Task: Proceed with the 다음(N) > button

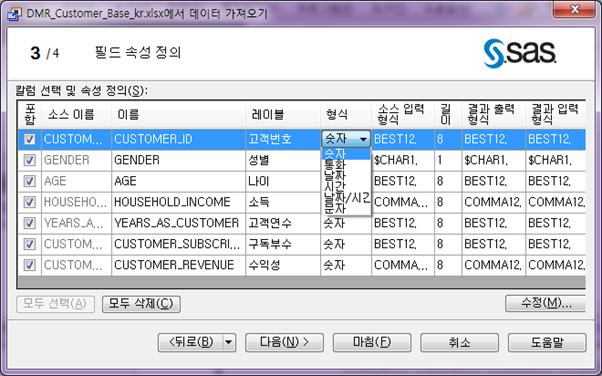Action: [284, 342]
